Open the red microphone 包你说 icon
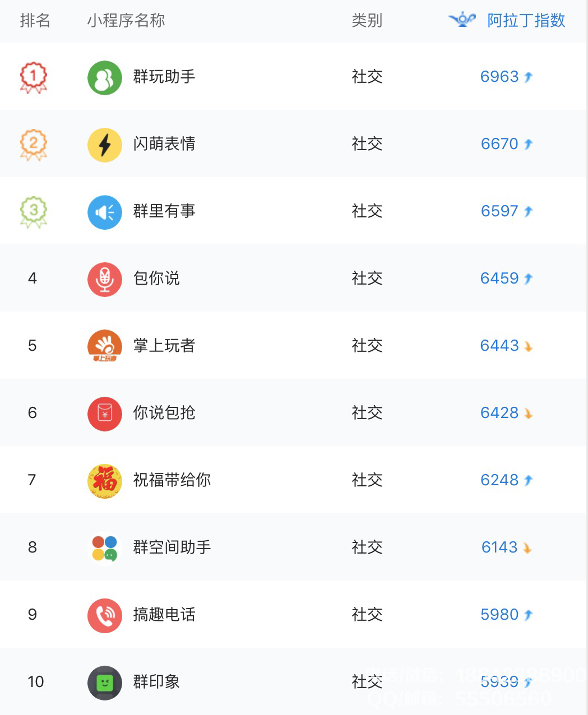The height and width of the screenshot is (715, 588). 105,279
